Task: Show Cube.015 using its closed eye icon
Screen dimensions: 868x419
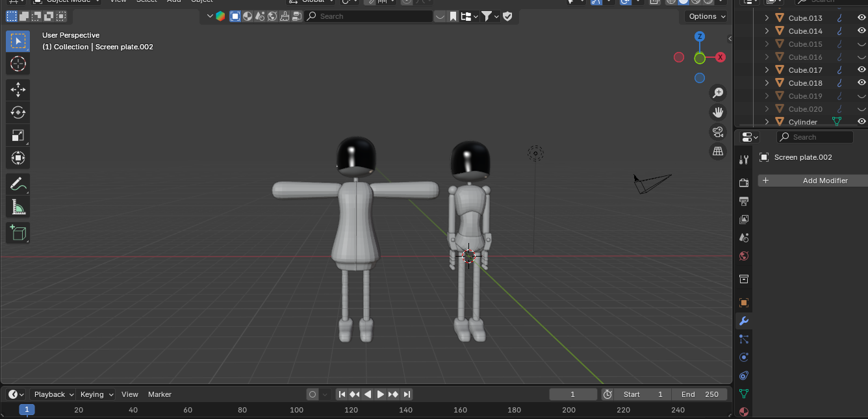Action: (862, 44)
